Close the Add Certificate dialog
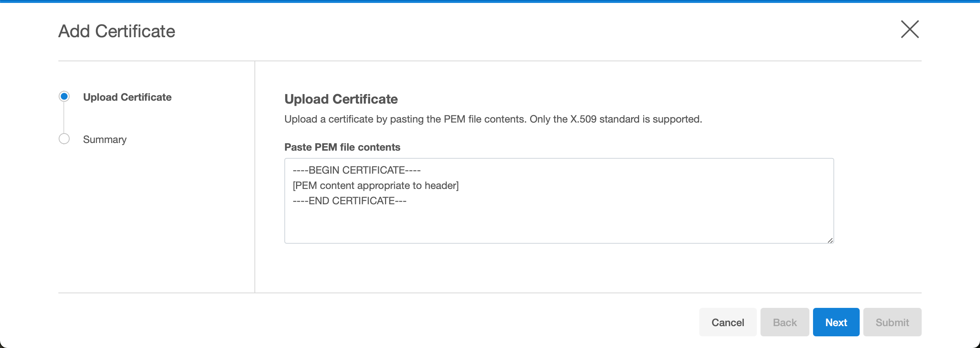 coord(910,29)
